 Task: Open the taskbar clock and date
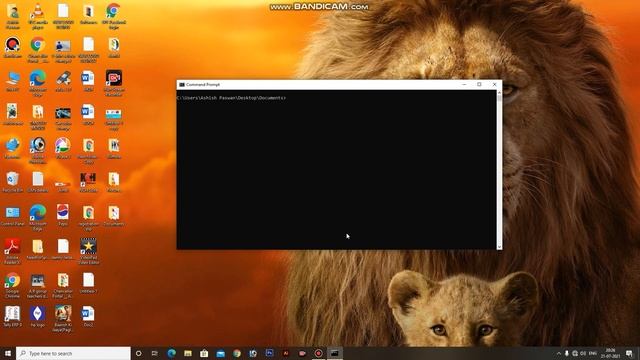[x=611, y=353]
